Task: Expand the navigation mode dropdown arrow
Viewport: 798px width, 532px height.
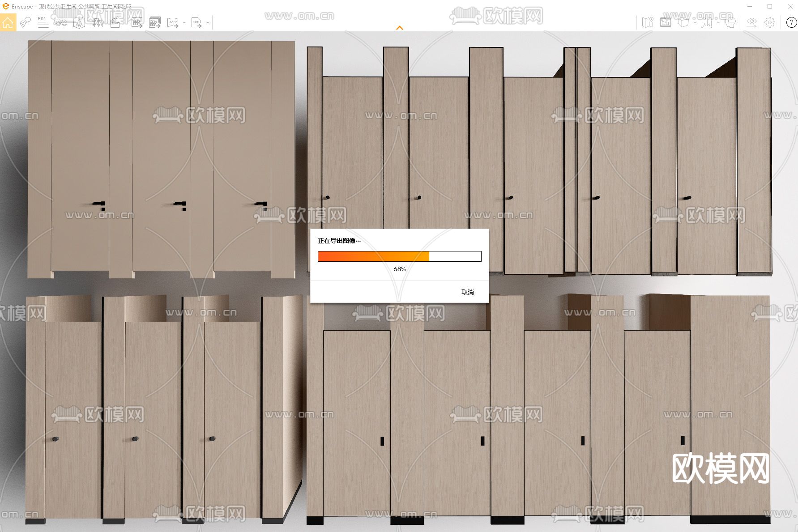Action: click(x=718, y=22)
